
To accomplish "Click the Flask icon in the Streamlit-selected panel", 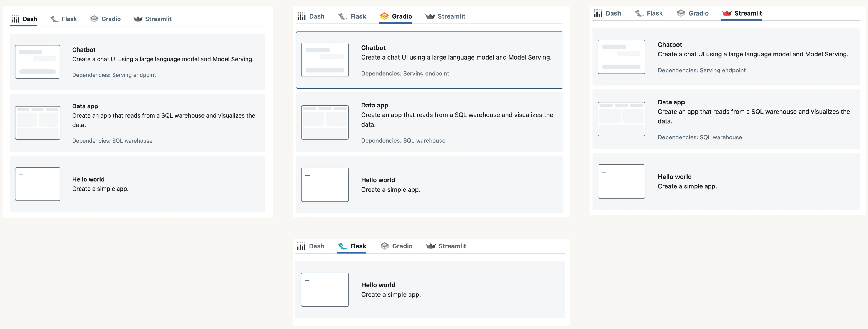I will pyautogui.click(x=639, y=13).
